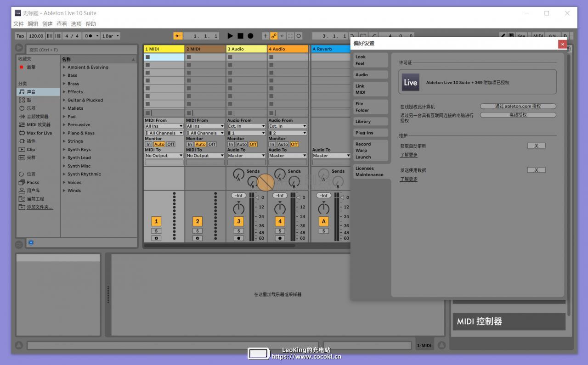Open track 1 MIDI To No Output dropdown
Image resolution: width=588 pixels, height=365 pixels.
point(164,156)
